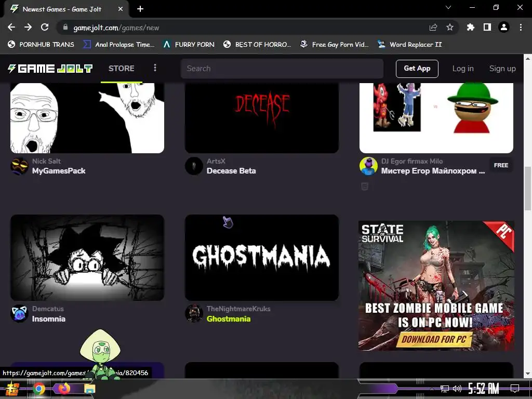Bookmark this page with star icon

tap(450, 28)
